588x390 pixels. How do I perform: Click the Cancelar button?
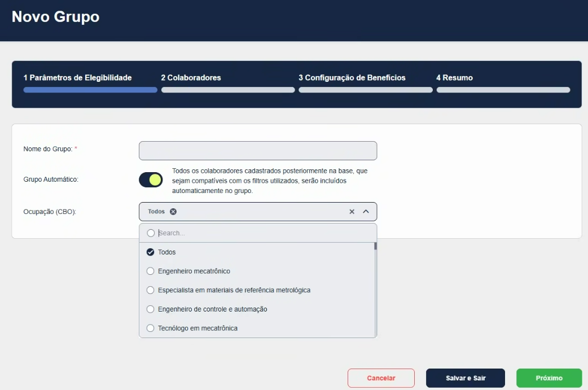click(381, 378)
